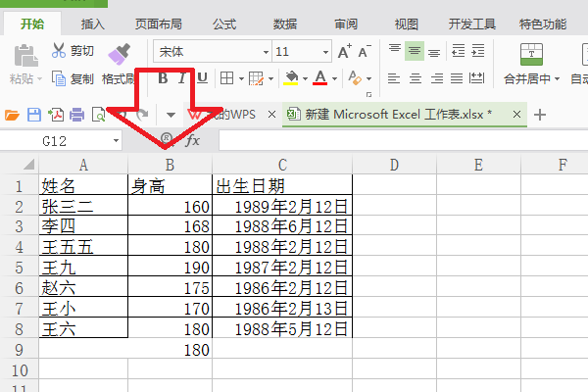The image size is (588, 392).
Task: Click the redo arrow
Action: (x=142, y=115)
